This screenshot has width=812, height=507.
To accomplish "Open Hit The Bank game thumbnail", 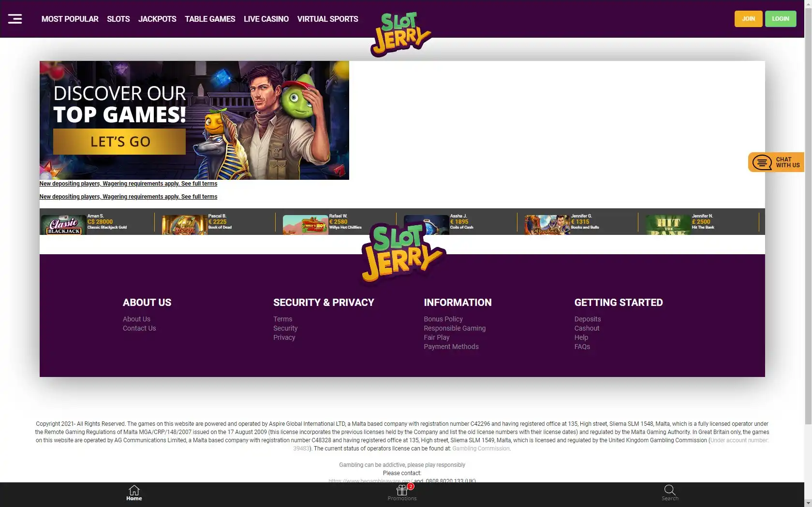I will coord(668,225).
